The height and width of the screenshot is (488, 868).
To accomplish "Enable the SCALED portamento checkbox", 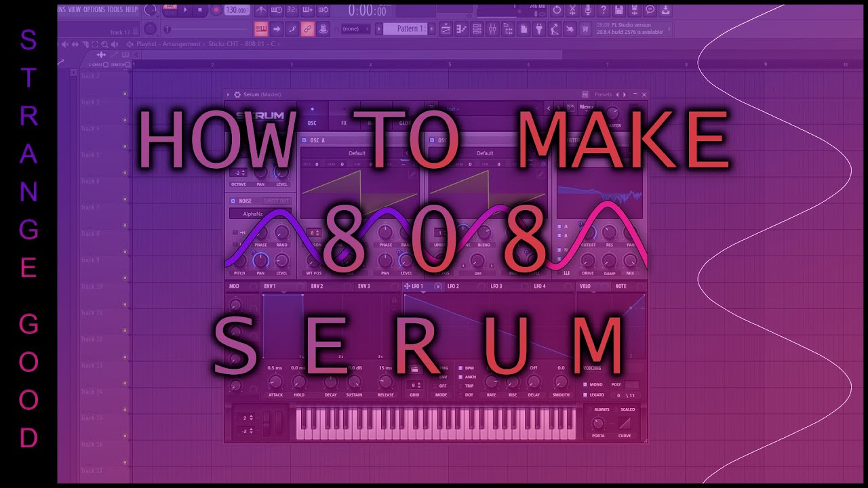I will point(616,409).
